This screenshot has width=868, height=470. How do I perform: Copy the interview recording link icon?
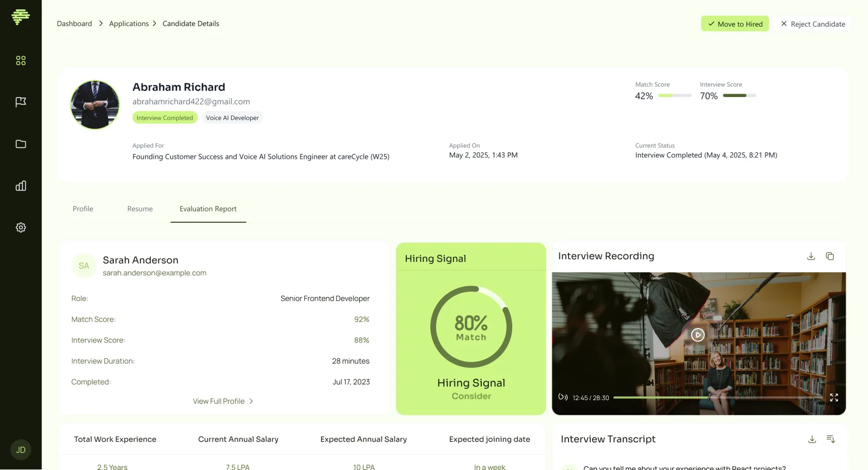tap(830, 256)
